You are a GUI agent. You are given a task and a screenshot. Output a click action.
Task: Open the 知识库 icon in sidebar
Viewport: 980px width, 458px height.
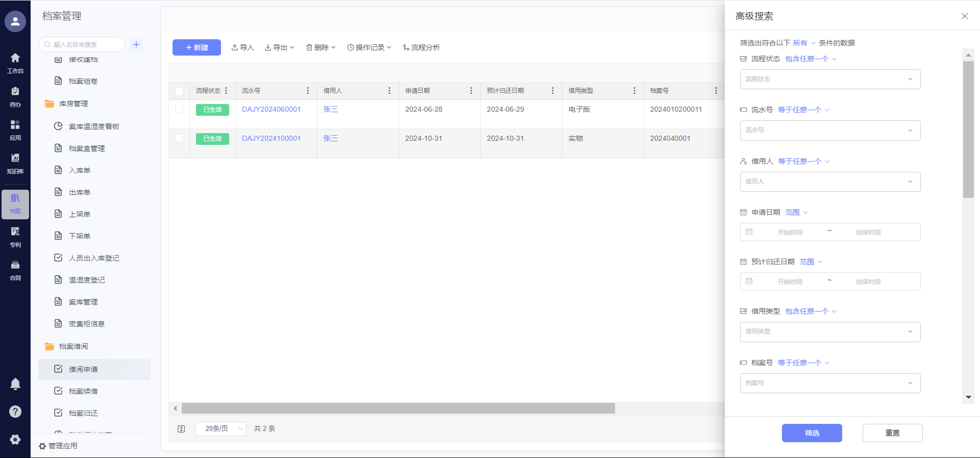coord(15,163)
